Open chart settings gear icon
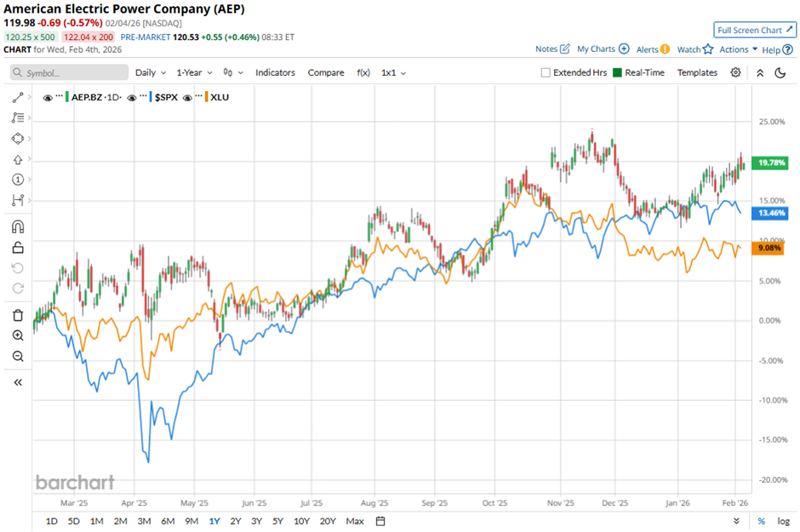Viewport: 800px width, 532px height. click(x=736, y=73)
